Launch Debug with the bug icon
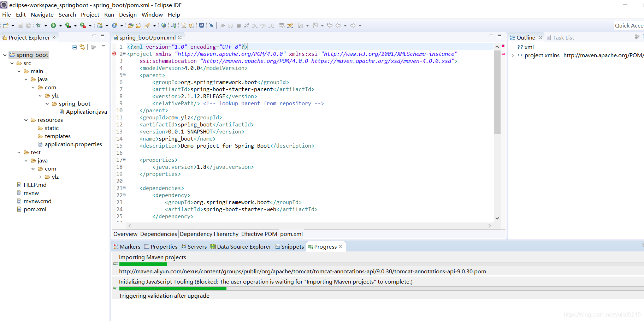This screenshot has height=321, width=644. point(39,25)
